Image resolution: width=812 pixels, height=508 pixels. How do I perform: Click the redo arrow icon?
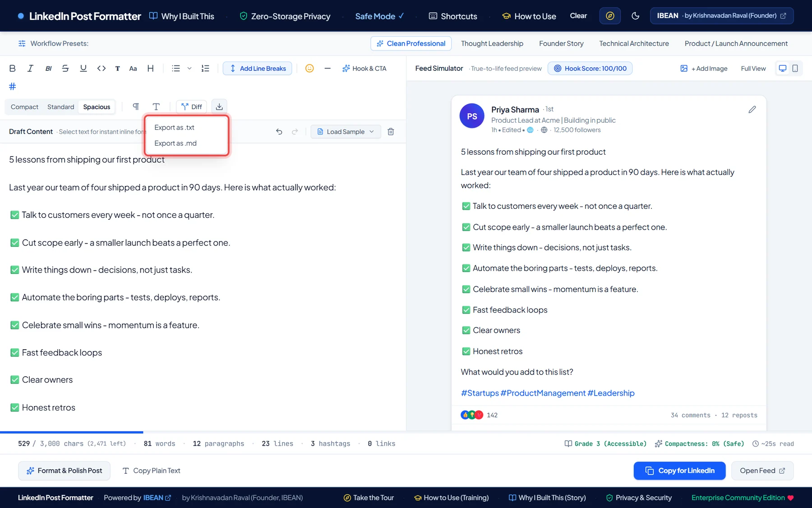[x=295, y=132]
